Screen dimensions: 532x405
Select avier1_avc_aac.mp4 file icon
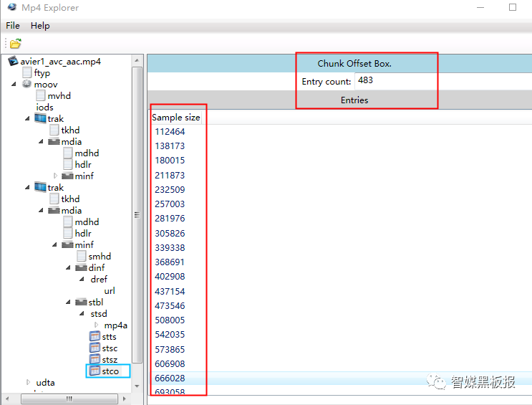pyautogui.click(x=13, y=61)
